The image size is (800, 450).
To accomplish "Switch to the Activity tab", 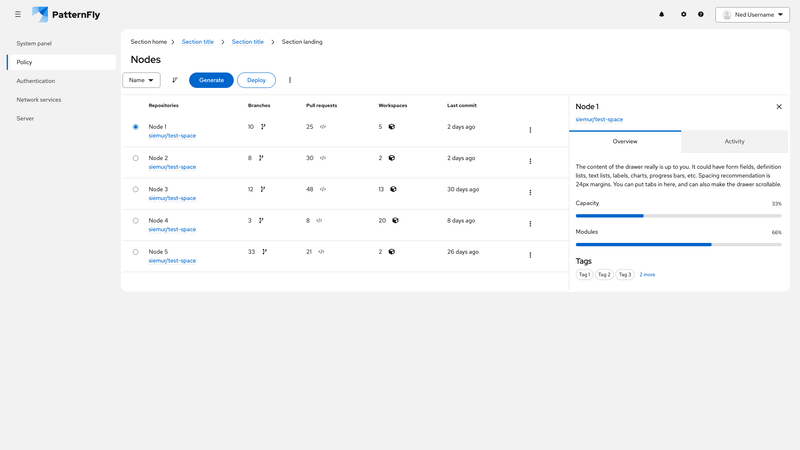I will (x=735, y=141).
